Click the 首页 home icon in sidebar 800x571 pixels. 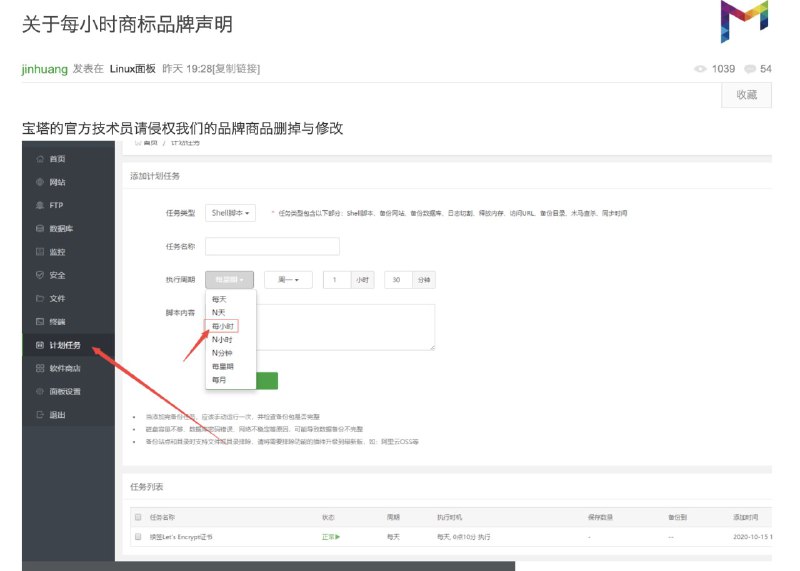(x=39, y=159)
